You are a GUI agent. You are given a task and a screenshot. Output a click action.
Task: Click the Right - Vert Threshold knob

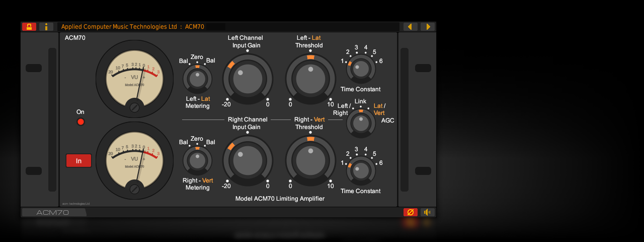click(310, 160)
